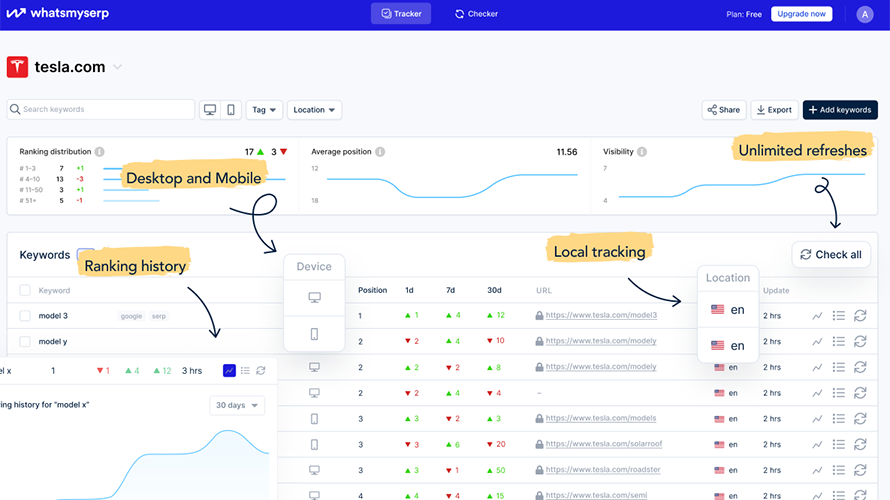Viewport: 890px width, 500px height.
Task: Click the Share button
Action: pyautogui.click(x=724, y=110)
